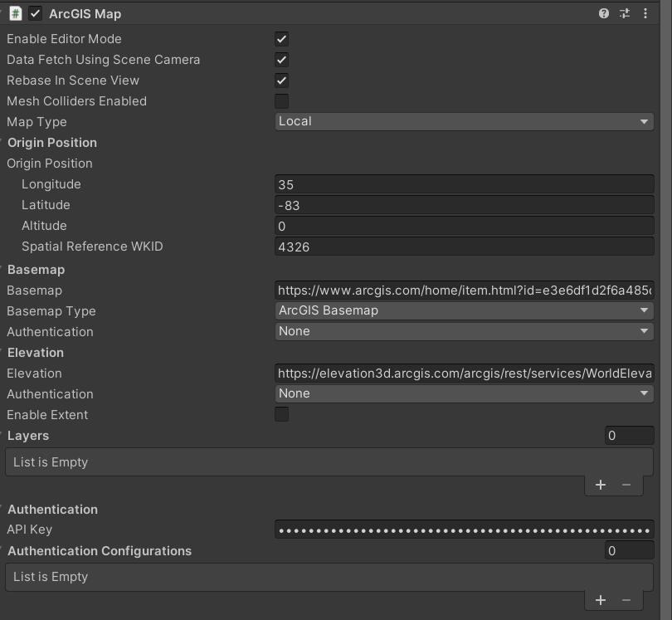Open Basemap Authentication dropdown
Viewport: 672px width, 620px height.
[464, 331]
